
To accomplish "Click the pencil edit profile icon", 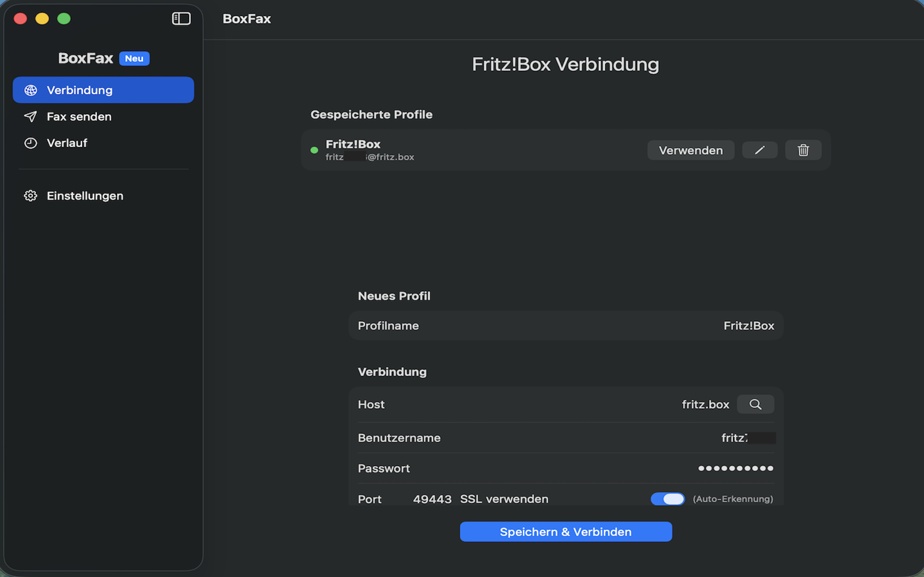I will click(759, 150).
